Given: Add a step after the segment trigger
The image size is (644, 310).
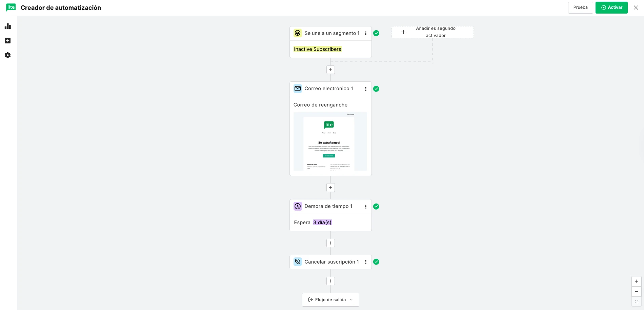Looking at the screenshot, I should (330, 70).
